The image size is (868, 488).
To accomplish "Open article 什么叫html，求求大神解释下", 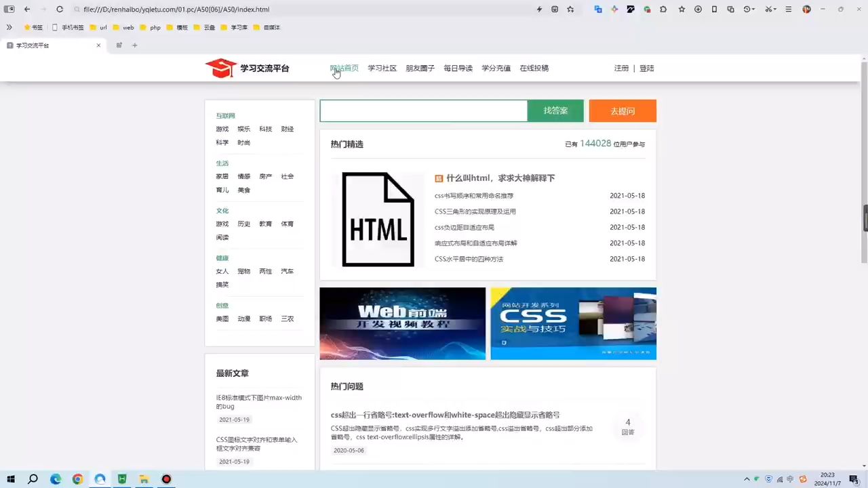I will [x=500, y=178].
